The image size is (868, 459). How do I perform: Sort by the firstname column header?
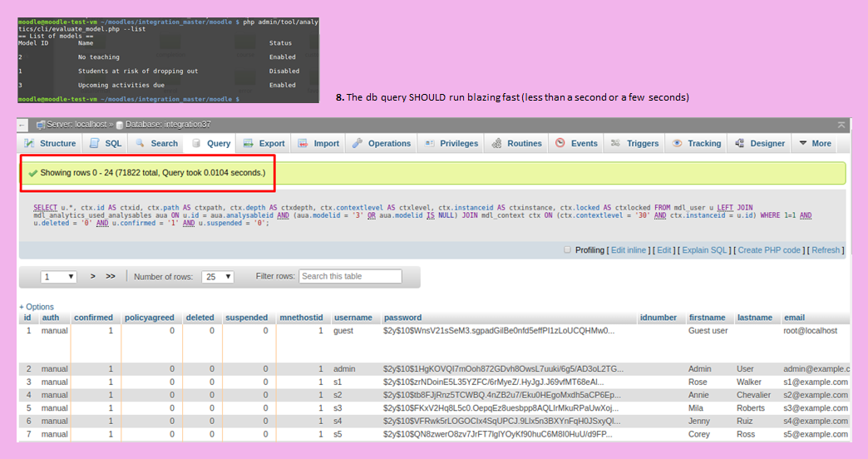pyautogui.click(x=707, y=318)
